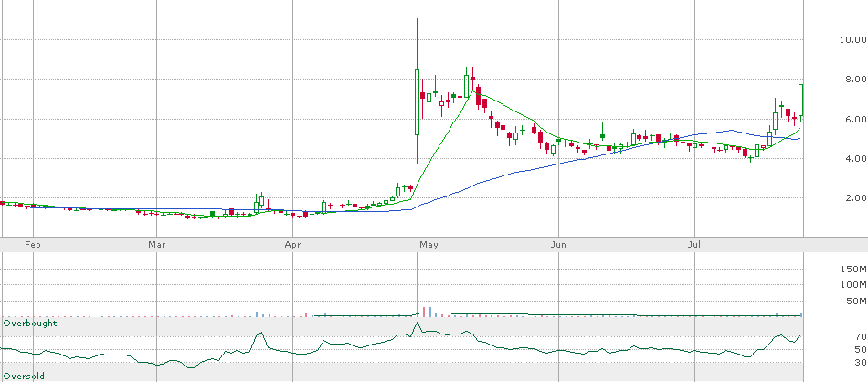Click the 10.00 price axis label

point(852,40)
